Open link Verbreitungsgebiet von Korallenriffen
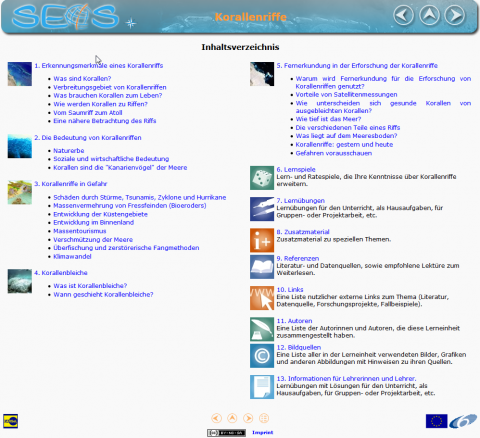Image resolution: width=480 pixels, height=438 pixels. 110,87
